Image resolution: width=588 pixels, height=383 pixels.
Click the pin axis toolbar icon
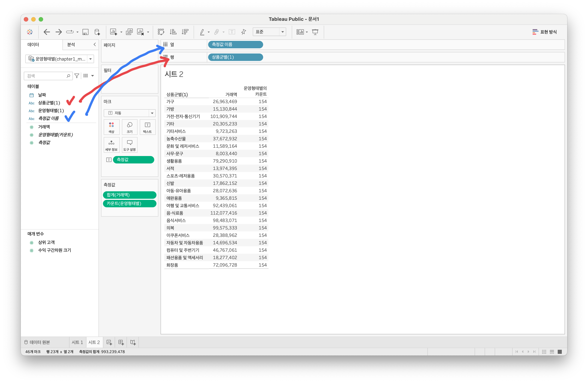pyautogui.click(x=244, y=32)
